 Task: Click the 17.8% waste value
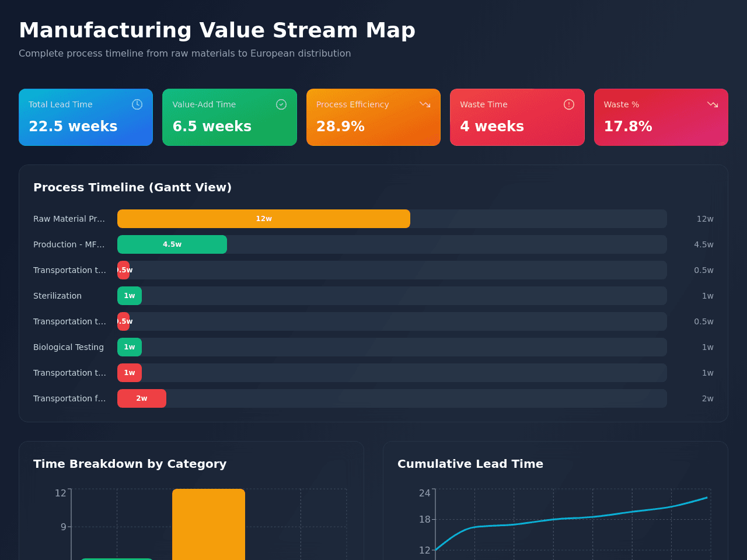[x=628, y=127]
